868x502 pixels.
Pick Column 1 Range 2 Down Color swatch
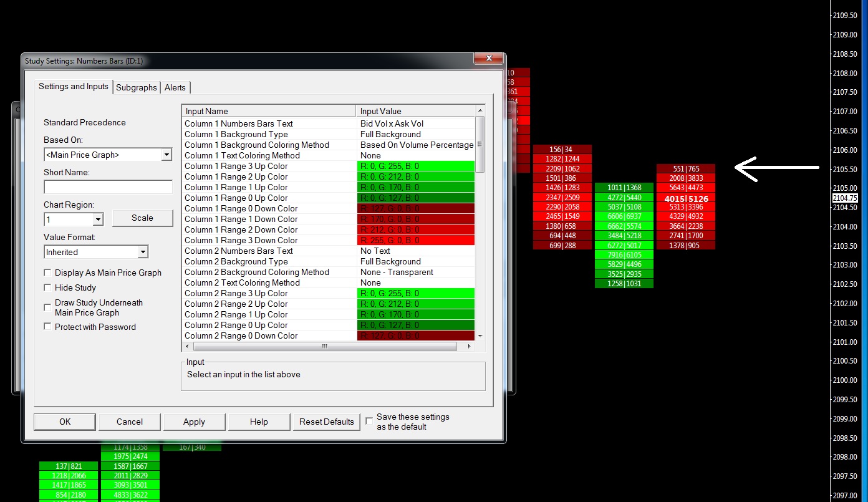(416, 229)
